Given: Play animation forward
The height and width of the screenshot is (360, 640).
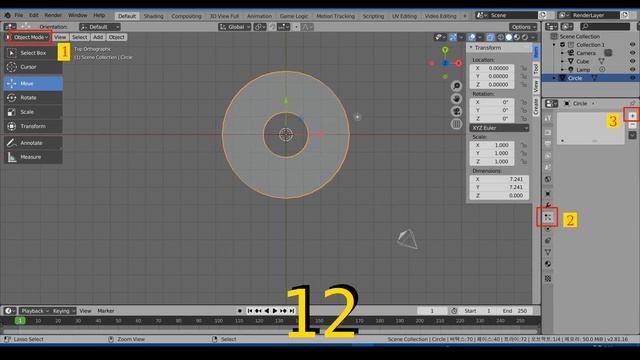Looking at the screenshot, I should 275,311.
